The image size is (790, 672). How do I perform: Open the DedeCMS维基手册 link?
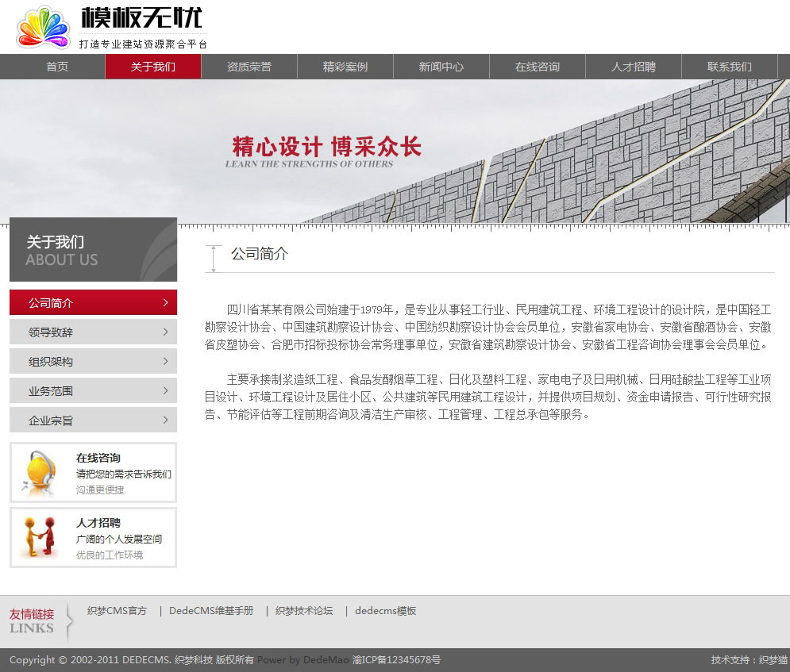tap(211, 611)
